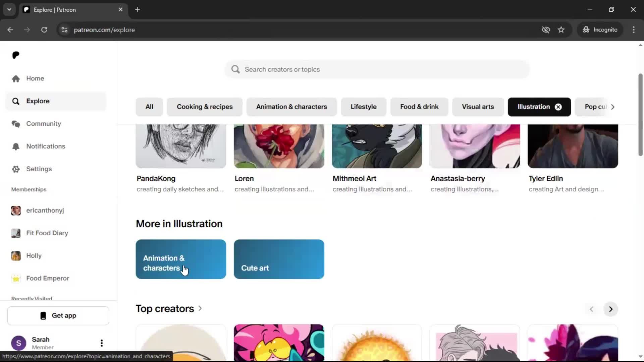Open Tyler Edlin creator thumbnail
This screenshot has height=362, width=644.
pos(573,146)
